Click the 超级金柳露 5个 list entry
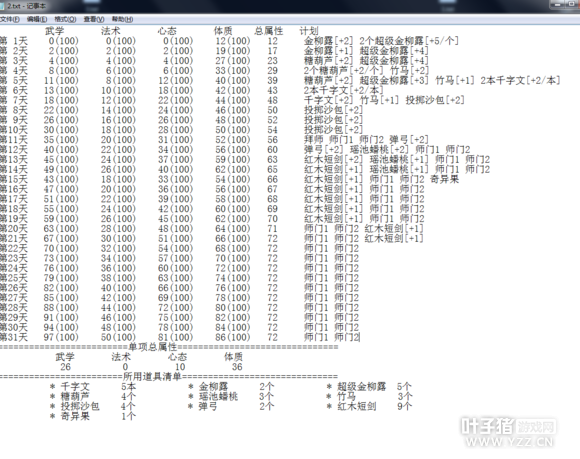580x459 pixels. pos(370,387)
